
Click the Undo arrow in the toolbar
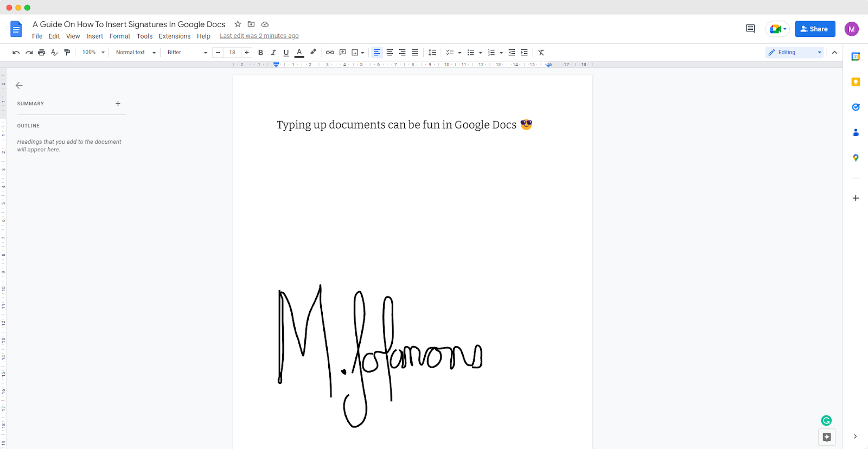(x=16, y=53)
